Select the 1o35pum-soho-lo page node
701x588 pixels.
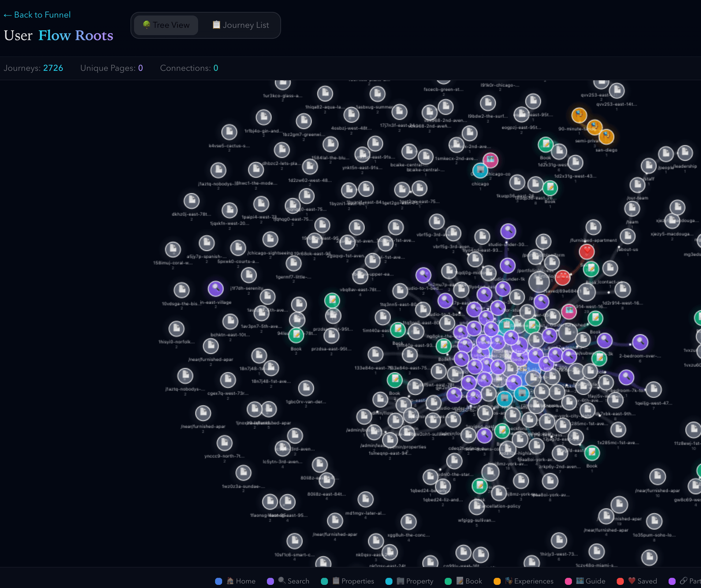(x=654, y=521)
